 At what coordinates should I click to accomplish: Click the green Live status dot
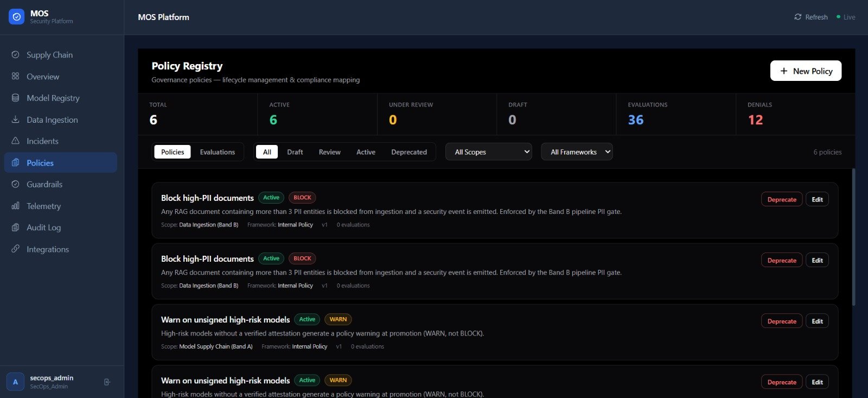(838, 17)
